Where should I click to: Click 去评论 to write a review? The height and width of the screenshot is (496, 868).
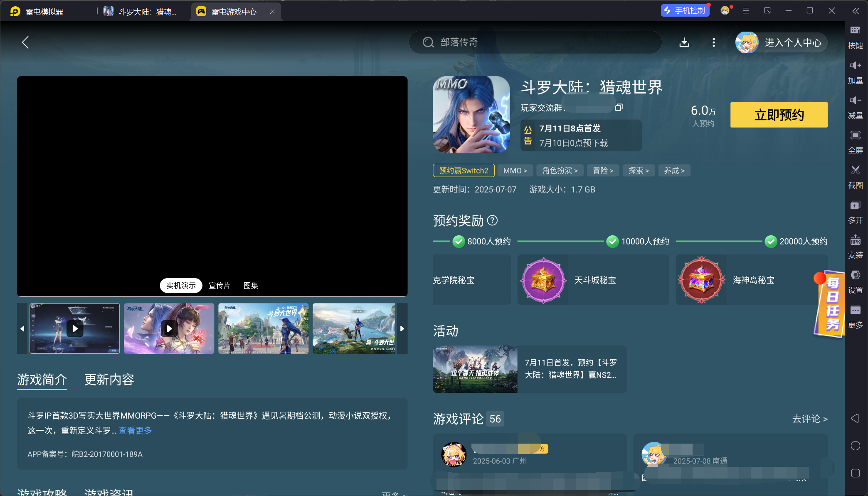(809, 419)
